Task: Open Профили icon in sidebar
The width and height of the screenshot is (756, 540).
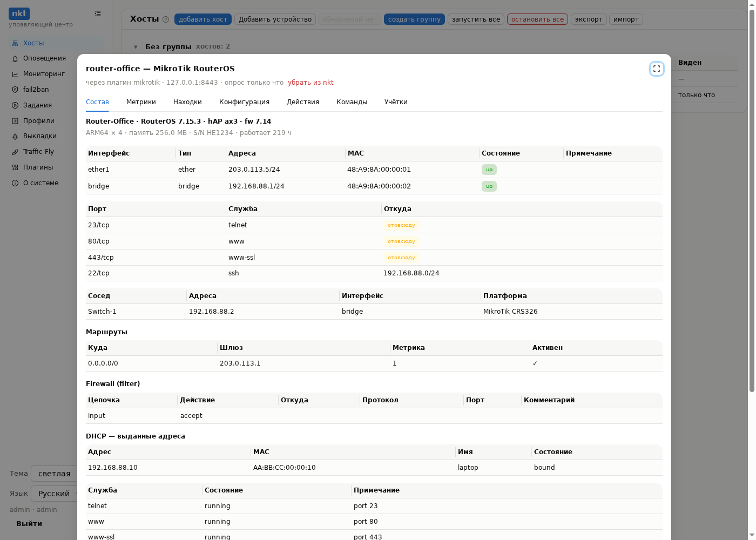Action: pyautogui.click(x=15, y=121)
